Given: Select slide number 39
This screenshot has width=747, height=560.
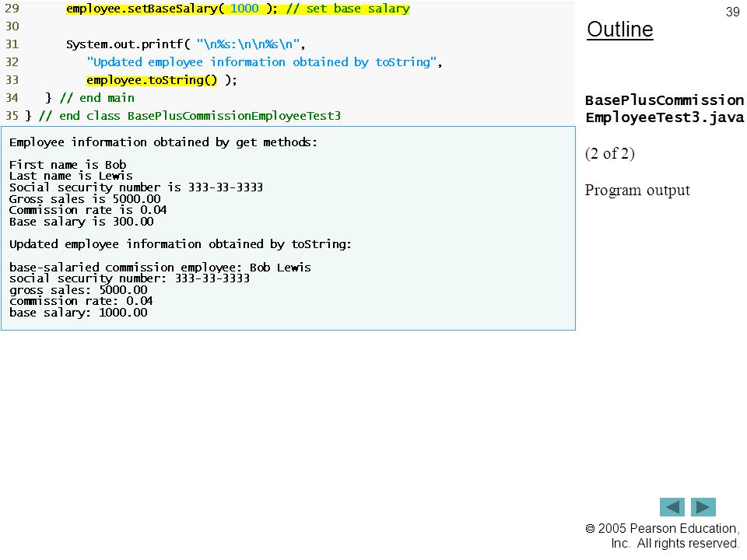Looking at the screenshot, I should coord(732,12).
